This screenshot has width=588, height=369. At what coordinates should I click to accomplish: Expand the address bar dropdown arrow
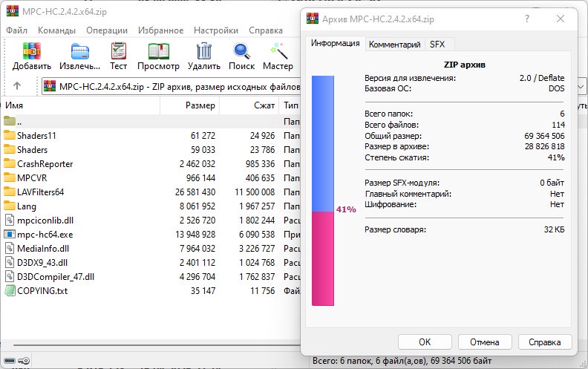tap(581, 87)
